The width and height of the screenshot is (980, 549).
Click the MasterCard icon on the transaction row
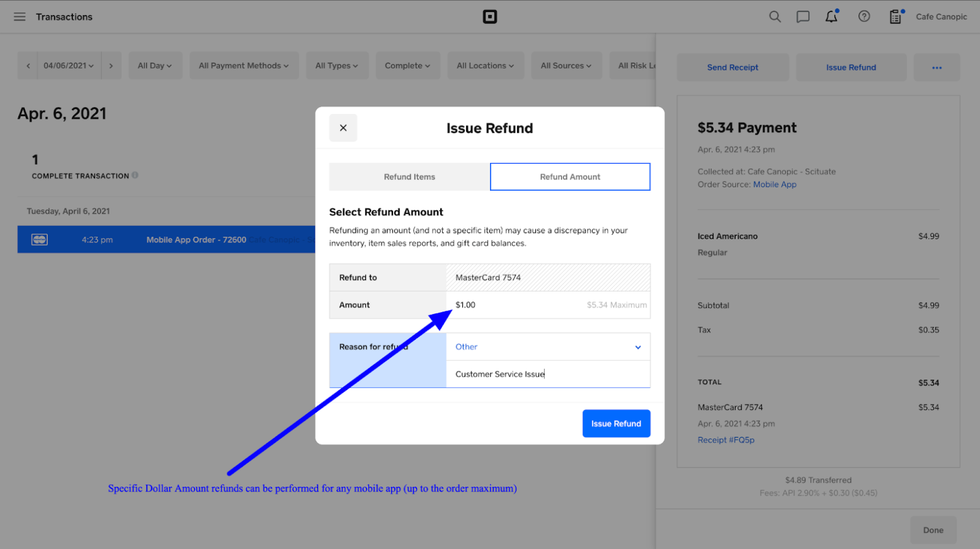pos(39,239)
